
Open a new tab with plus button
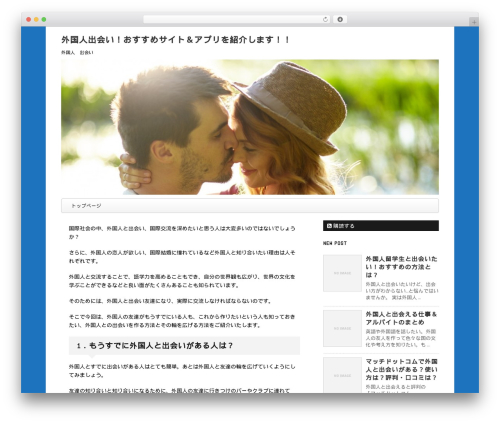474,22
